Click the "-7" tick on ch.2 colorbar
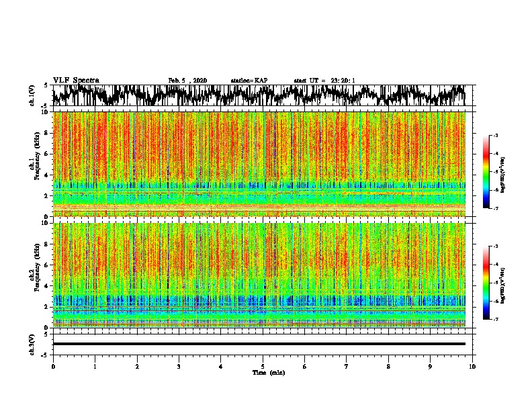 (496, 319)
